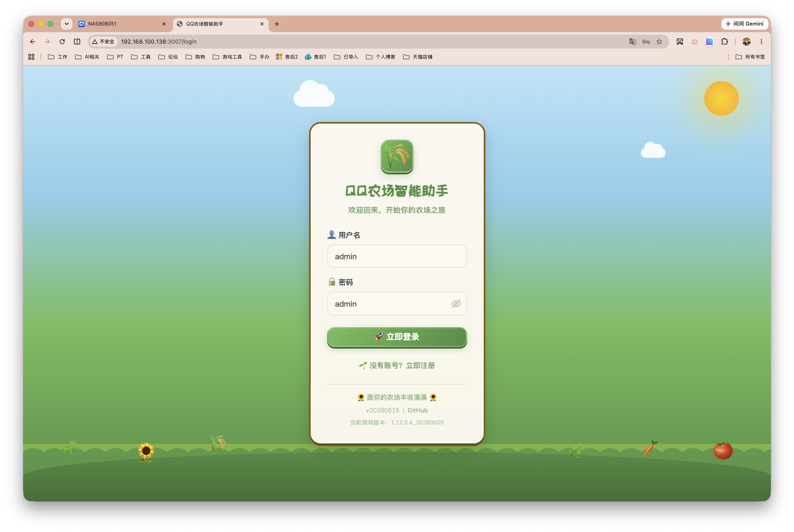The height and width of the screenshot is (532, 794).
Task: Open the 天猫店铺 bookmark folder
Action: 418,57
